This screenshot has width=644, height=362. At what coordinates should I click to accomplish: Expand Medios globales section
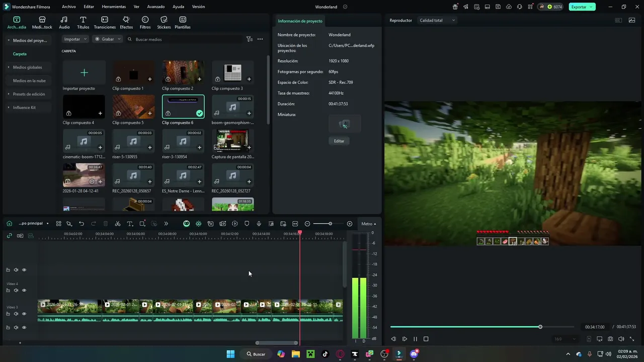click(x=8, y=67)
